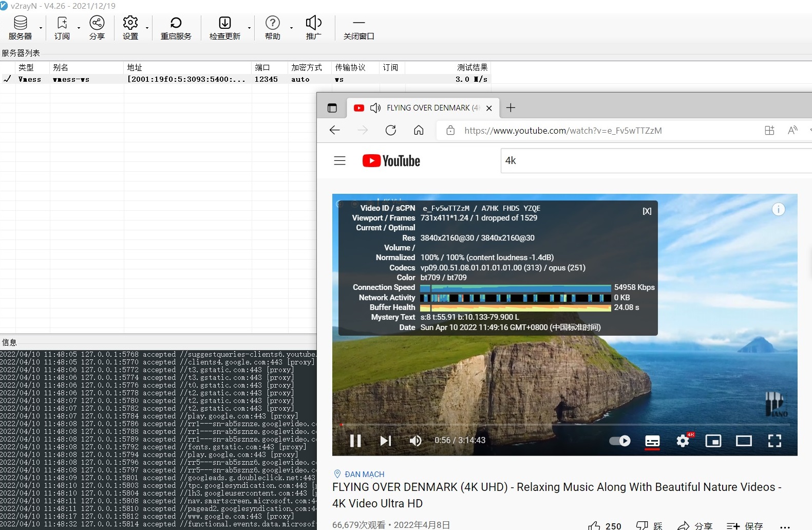Pause the YouTube video
812x530 pixels.
pyautogui.click(x=355, y=441)
